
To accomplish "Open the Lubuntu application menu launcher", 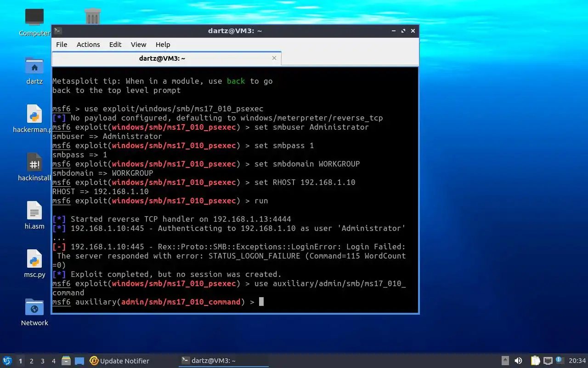I will coord(7,361).
